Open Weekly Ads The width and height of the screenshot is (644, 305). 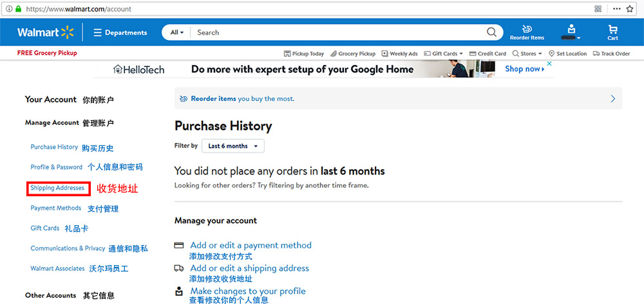(x=400, y=53)
